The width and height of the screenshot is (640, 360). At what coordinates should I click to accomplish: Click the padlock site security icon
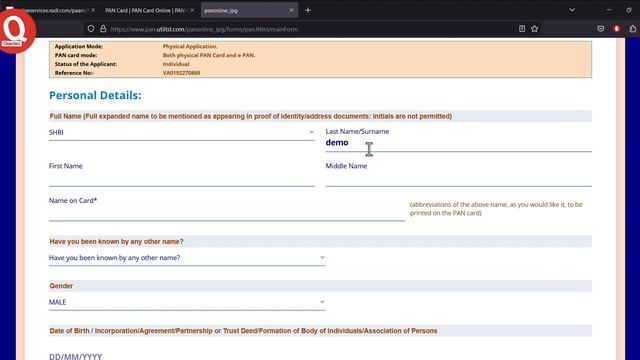[103, 29]
